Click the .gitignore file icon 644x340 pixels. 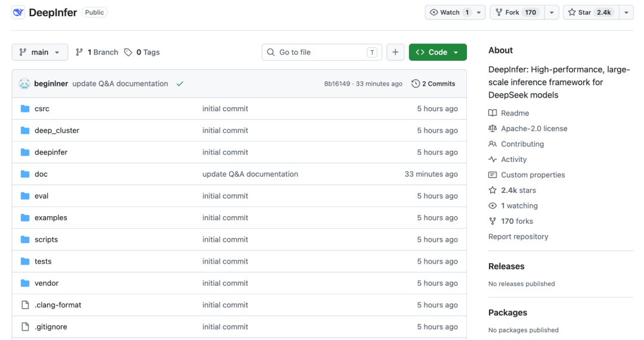pos(25,327)
